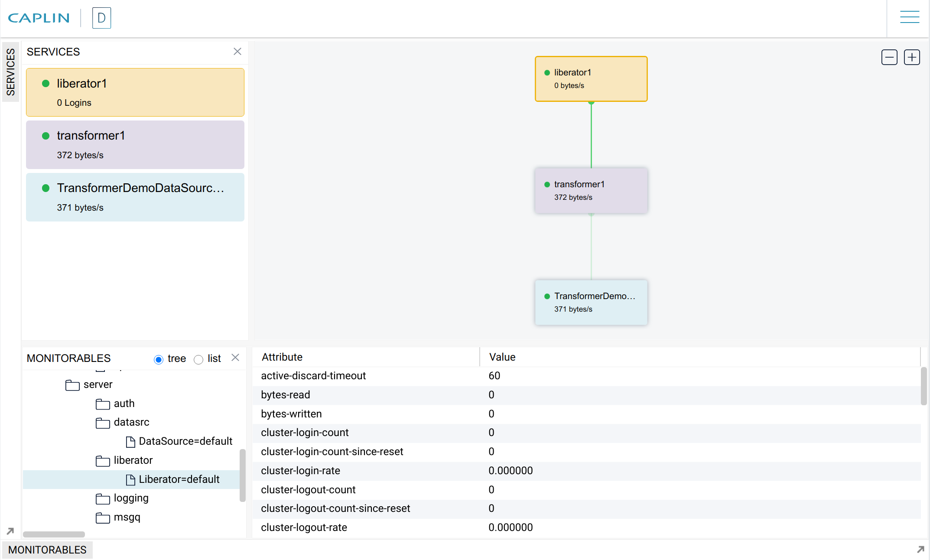This screenshot has height=560, width=930.
Task: Click cluster-login-count-since-reset attribute
Action: (332, 452)
